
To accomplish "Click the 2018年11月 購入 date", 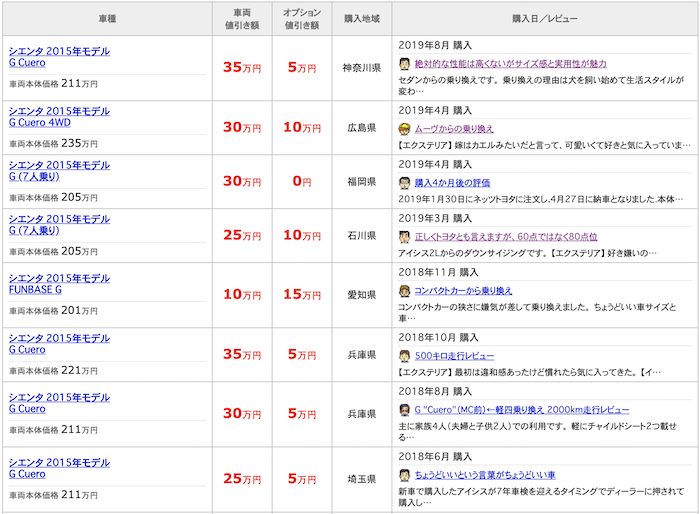I will (x=438, y=272).
